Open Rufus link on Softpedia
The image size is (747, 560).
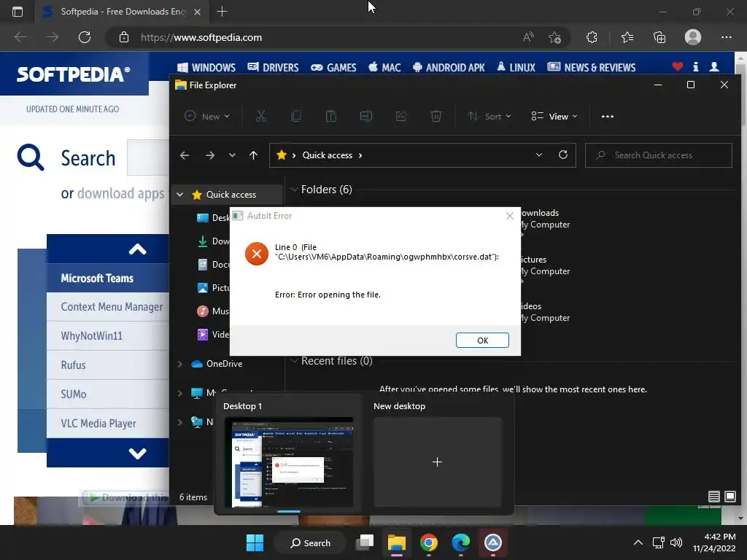73,365
